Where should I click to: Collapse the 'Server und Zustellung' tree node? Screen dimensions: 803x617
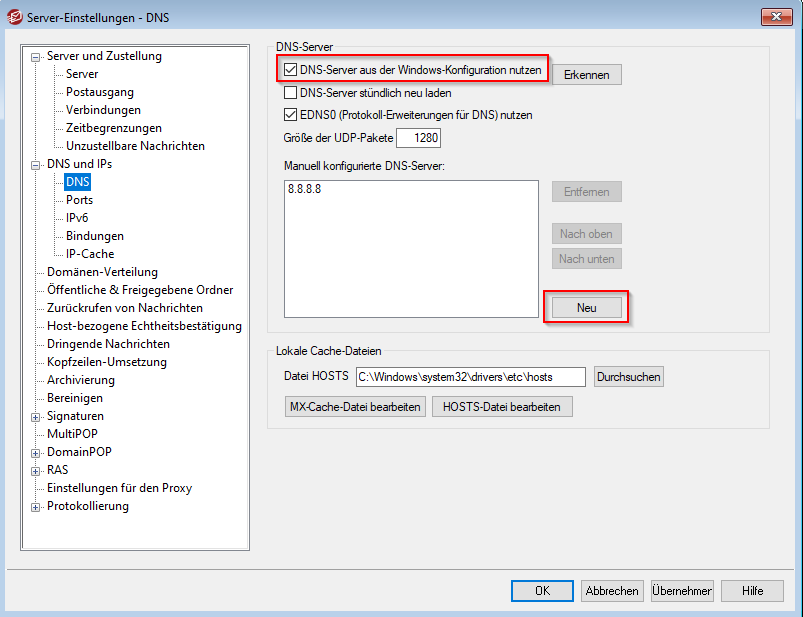point(36,57)
